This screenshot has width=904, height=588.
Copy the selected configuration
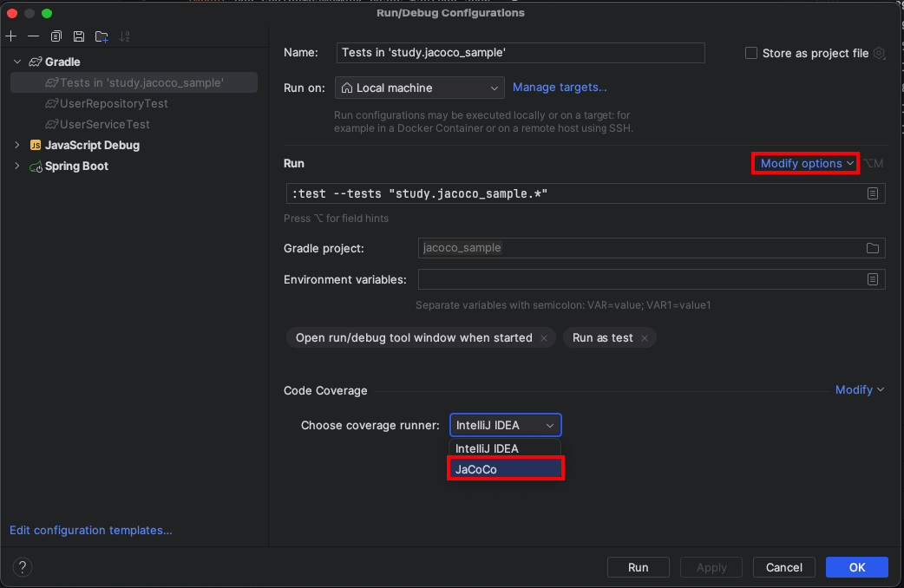[x=56, y=36]
